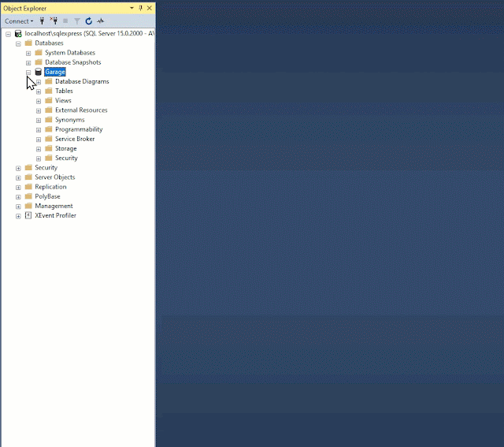The width and height of the screenshot is (504, 447).
Task: Click the Stop square icon in toolbar
Action: point(65,21)
